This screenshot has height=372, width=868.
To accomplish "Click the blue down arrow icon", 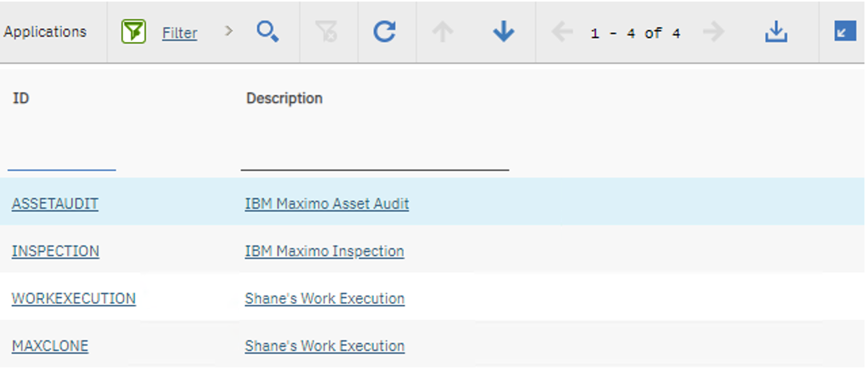I will pos(503,32).
